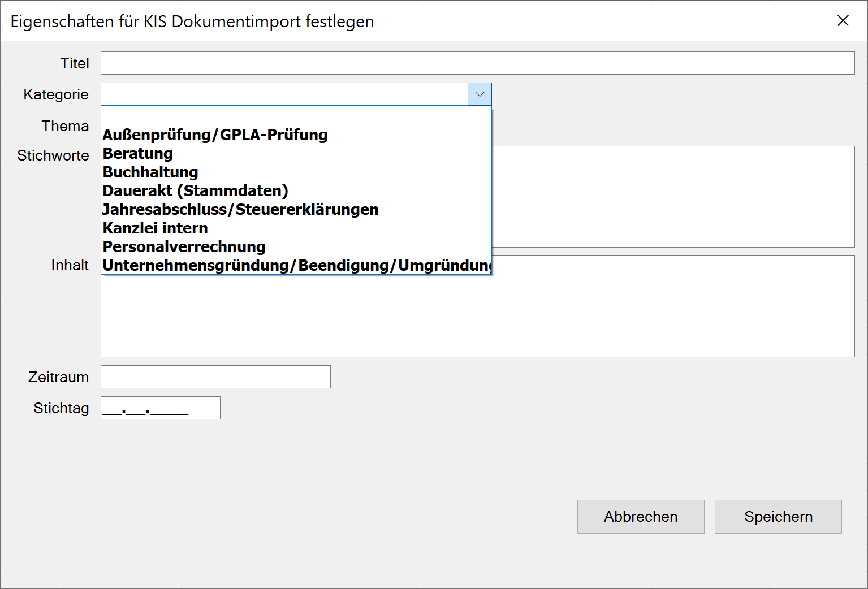Select Außenprüfung/GPLA-Prüfung from the list
This screenshot has width=868, height=589.
click(215, 135)
